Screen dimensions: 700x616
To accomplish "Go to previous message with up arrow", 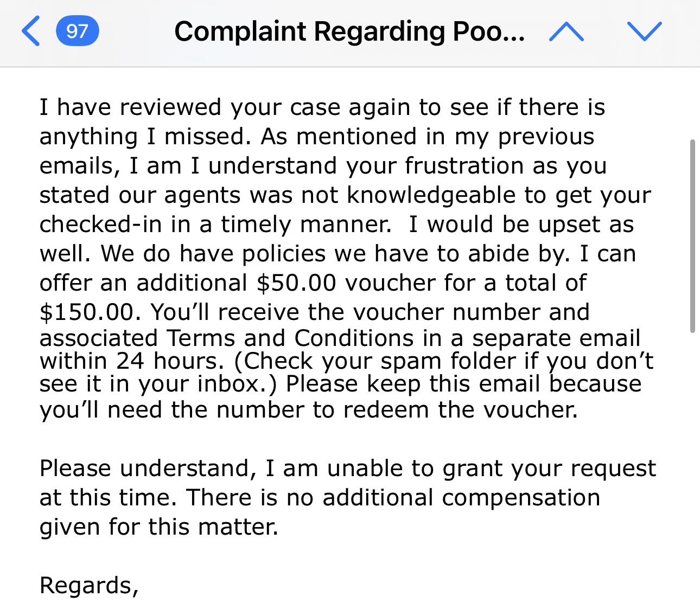I will 566,31.
